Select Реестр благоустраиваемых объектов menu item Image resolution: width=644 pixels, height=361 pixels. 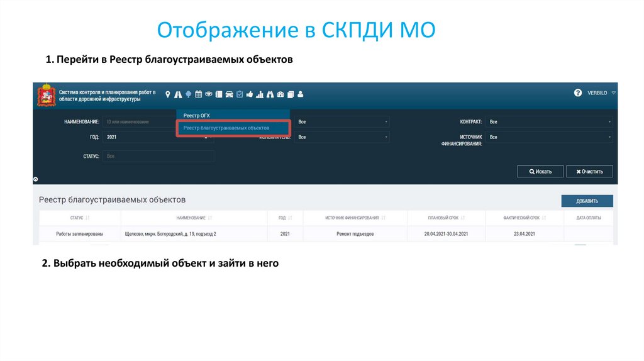pos(233,128)
